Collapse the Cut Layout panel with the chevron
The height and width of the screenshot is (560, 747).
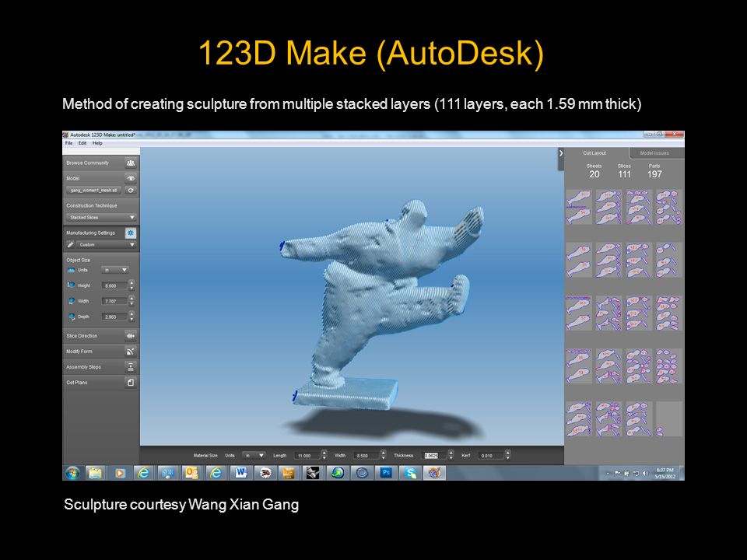pyautogui.click(x=561, y=153)
